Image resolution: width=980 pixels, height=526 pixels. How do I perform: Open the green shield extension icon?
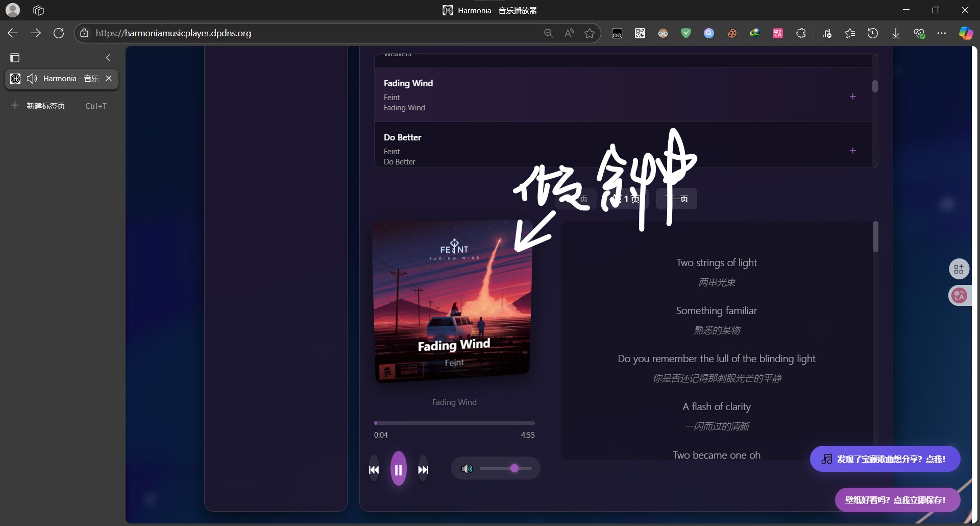[686, 33]
